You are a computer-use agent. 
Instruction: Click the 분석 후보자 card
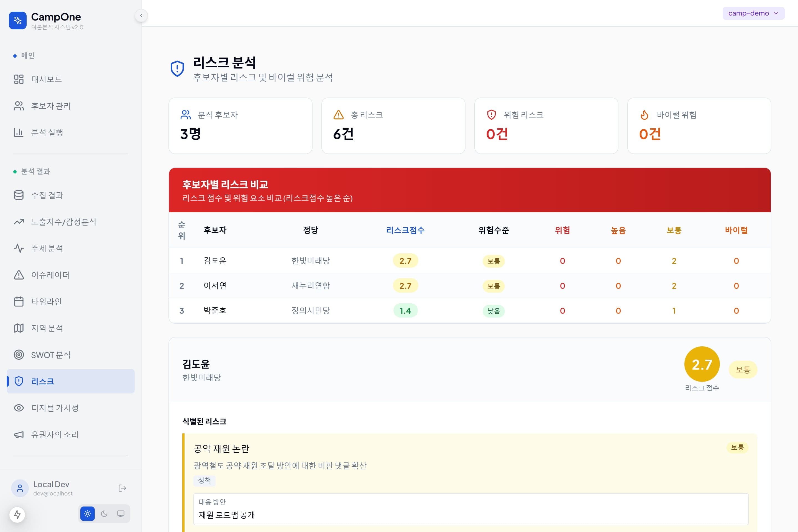point(241,126)
